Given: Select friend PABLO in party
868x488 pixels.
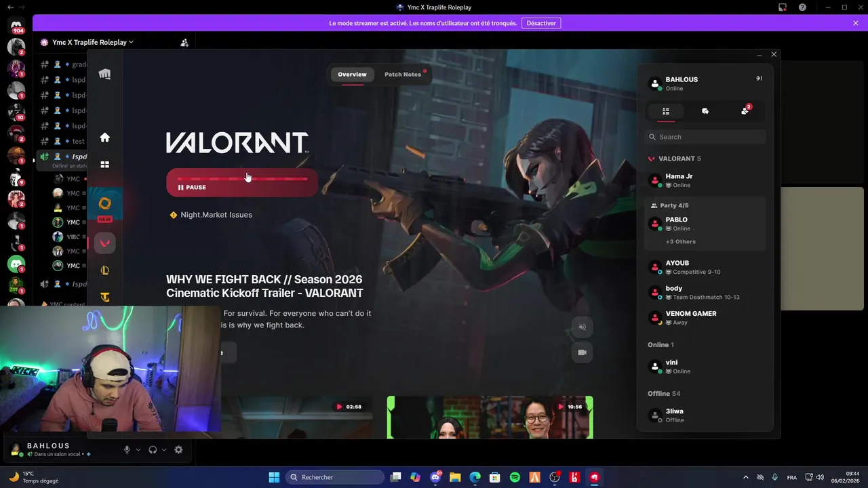Looking at the screenshot, I should pyautogui.click(x=705, y=224).
